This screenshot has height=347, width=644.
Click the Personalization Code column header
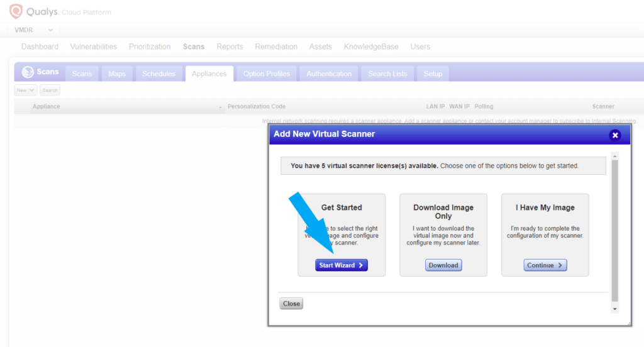click(x=257, y=106)
